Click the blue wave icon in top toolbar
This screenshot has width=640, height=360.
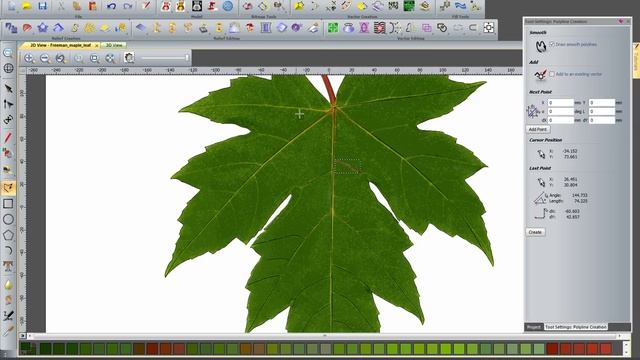[x=460, y=6]
